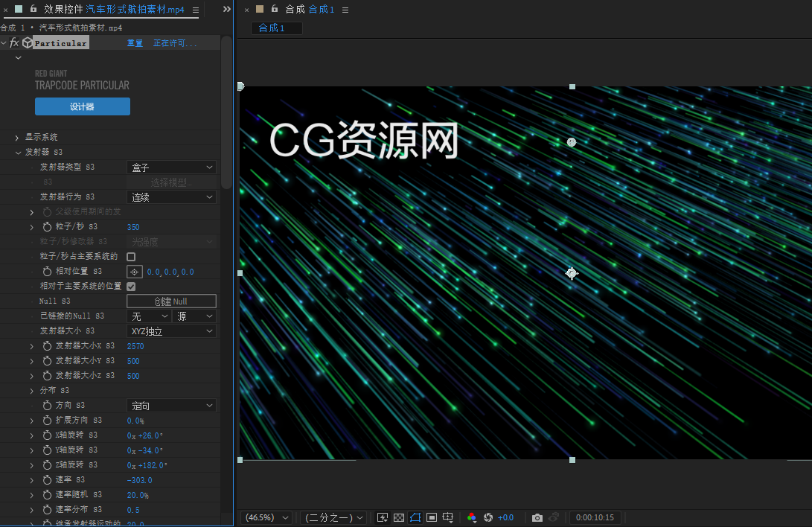Toggle stopwatch for 相对位置 S3
The height and width of the screenshot is (527, 812).
[47, 271]
